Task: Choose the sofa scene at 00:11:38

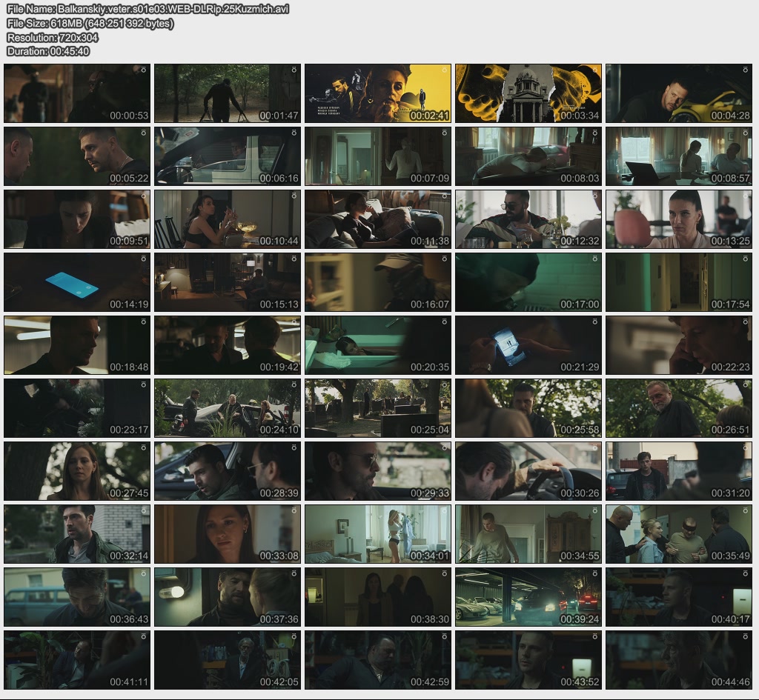Action: click(378, 219)
